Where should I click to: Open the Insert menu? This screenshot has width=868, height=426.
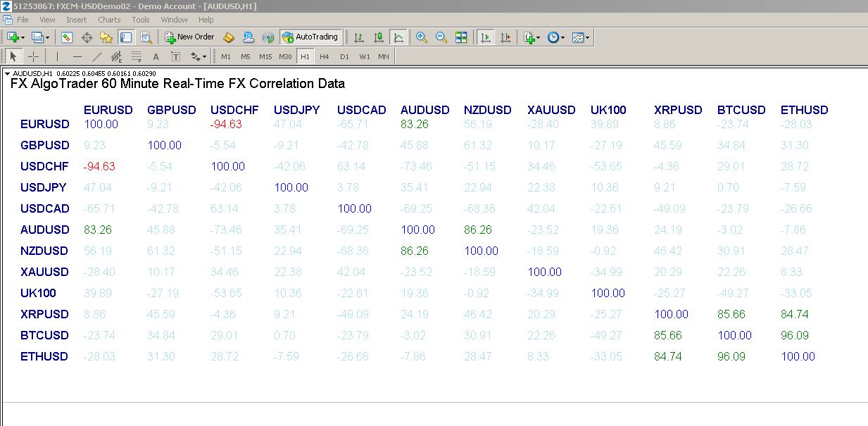pos(76,20)
